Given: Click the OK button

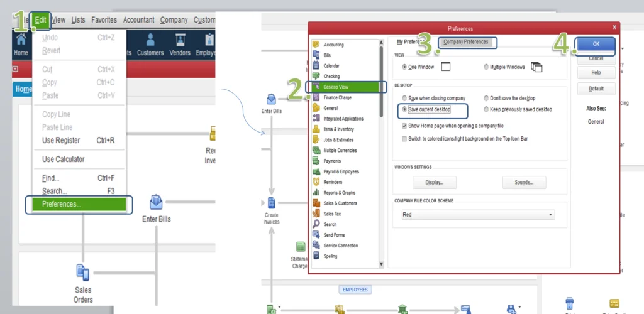Looking at the screenshot, I should click(x=596, y=44).
